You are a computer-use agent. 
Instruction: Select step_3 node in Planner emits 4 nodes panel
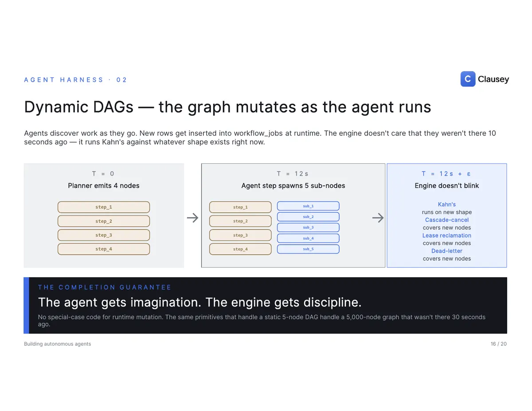click(104, 235)
